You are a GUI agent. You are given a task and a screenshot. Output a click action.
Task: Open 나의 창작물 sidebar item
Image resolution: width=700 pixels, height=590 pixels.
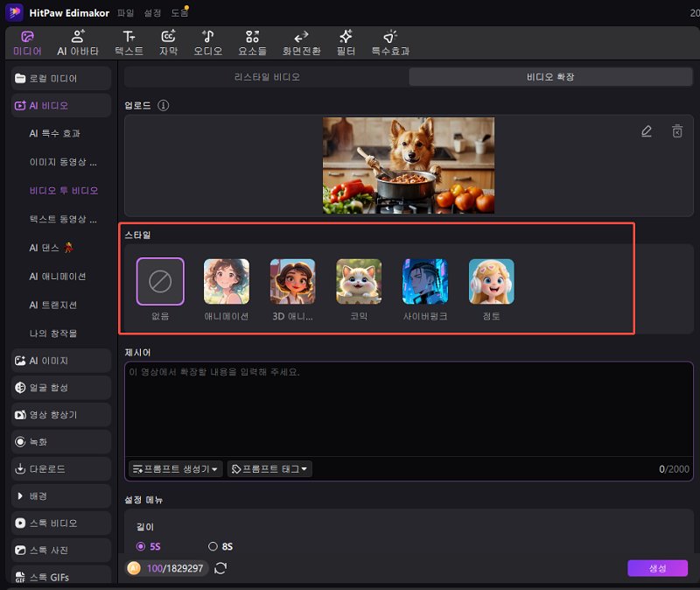click(52, 334)
